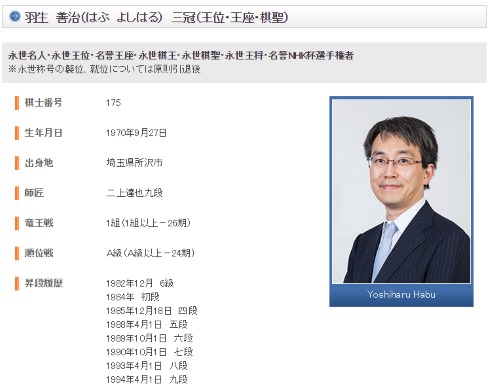Click the heading 羽生 善治(はぶ よしはる)
The width and height of the screenshot is (490, 392).
(x=94, y=17)
